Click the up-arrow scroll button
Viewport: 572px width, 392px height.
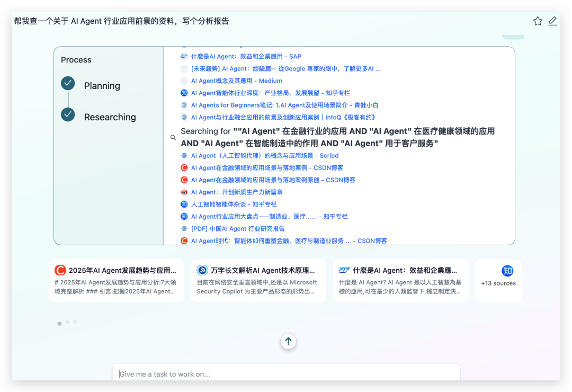pos(288,341)
